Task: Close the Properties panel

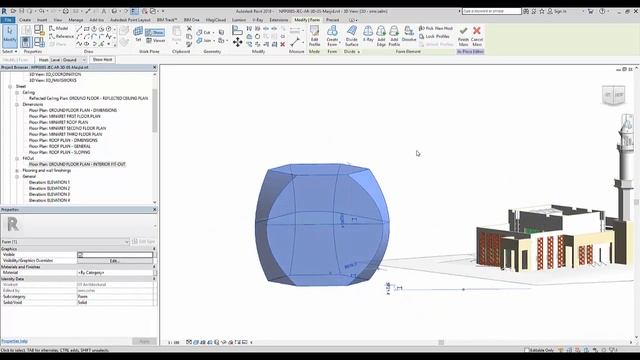Action: [x=155, y=209]
